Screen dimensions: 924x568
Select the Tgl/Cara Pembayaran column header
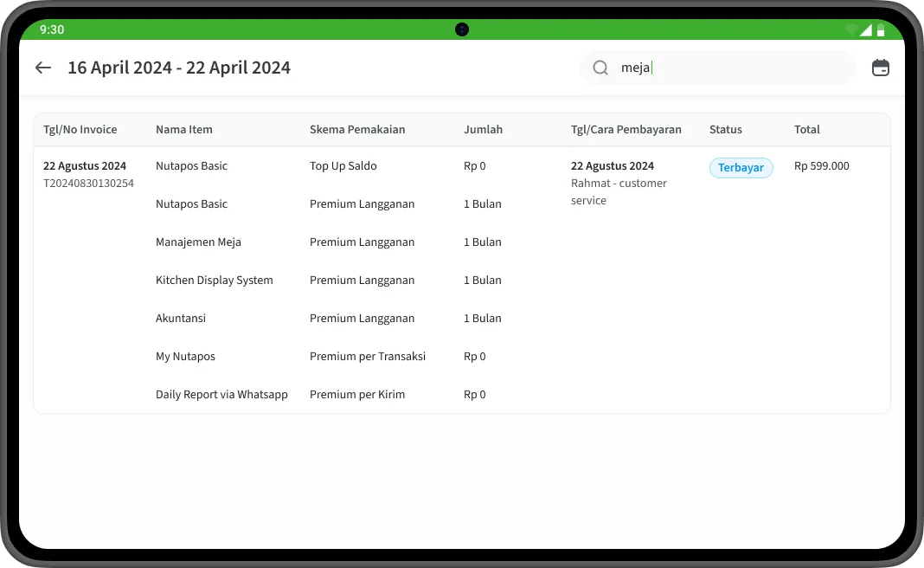click(x=626, y=130)
